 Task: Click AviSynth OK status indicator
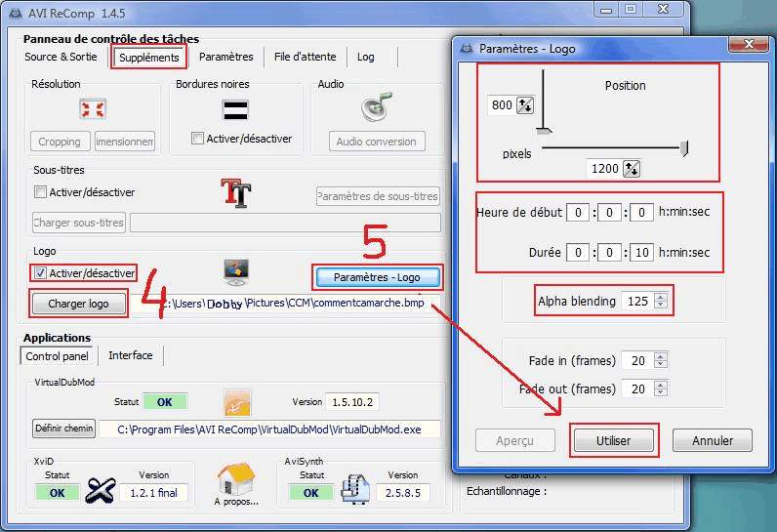point(311,493)
